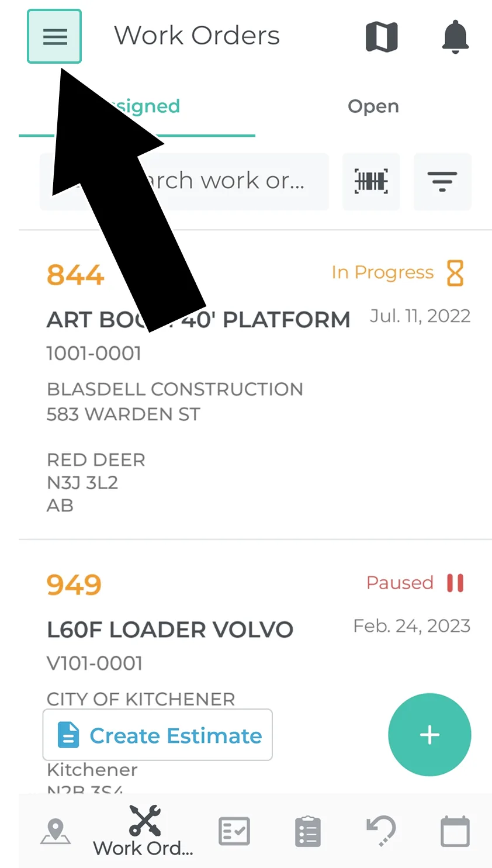Screen dimensions: 492x868
Task: Tap the location pin in bottom bar
Action: coord(56,831)
